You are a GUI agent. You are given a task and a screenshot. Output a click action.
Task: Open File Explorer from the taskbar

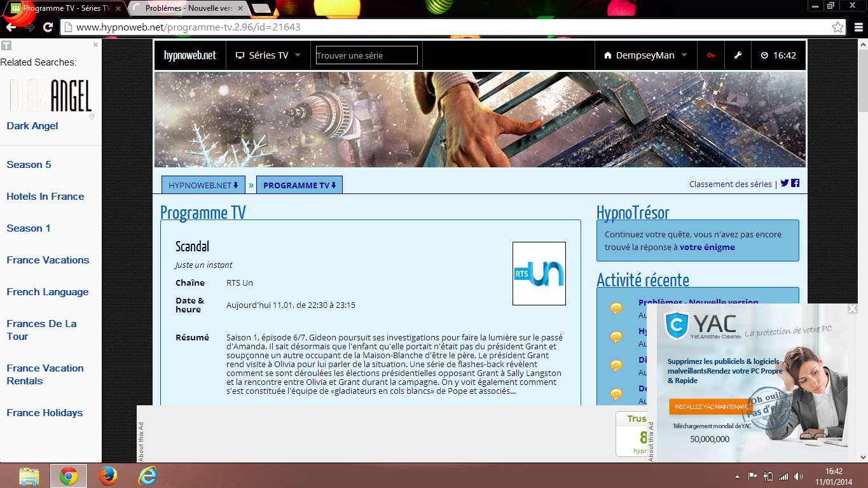29,476
